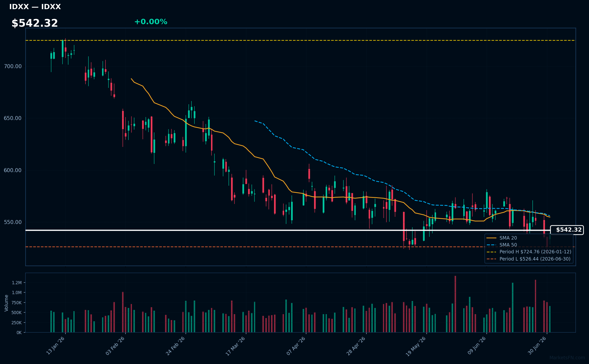
Task: Click the SMA 50 legend entry
Action: click(502, 245)
